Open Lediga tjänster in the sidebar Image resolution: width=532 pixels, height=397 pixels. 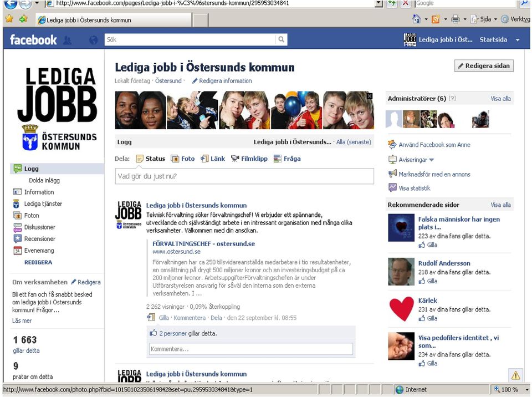pos(43,203)
